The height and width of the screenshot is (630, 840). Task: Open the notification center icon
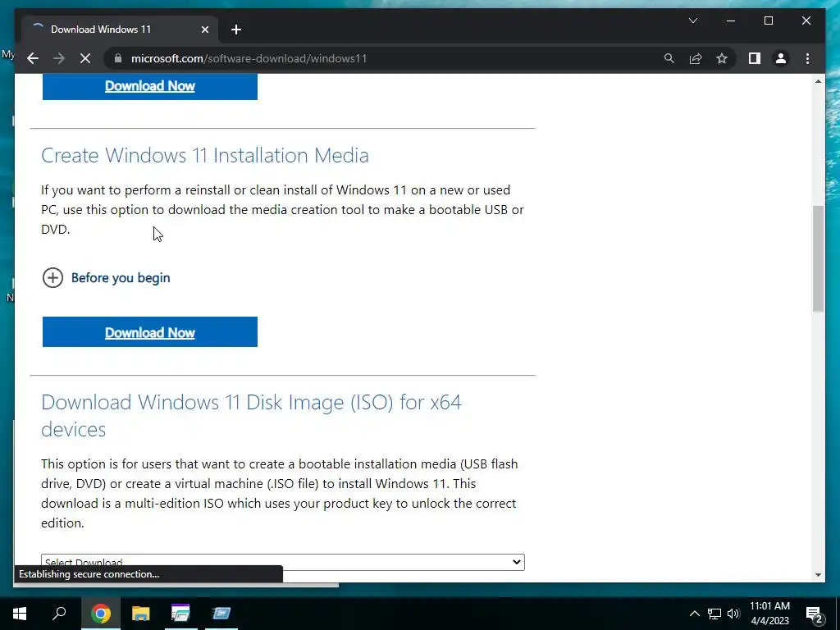tap(814, 614)
